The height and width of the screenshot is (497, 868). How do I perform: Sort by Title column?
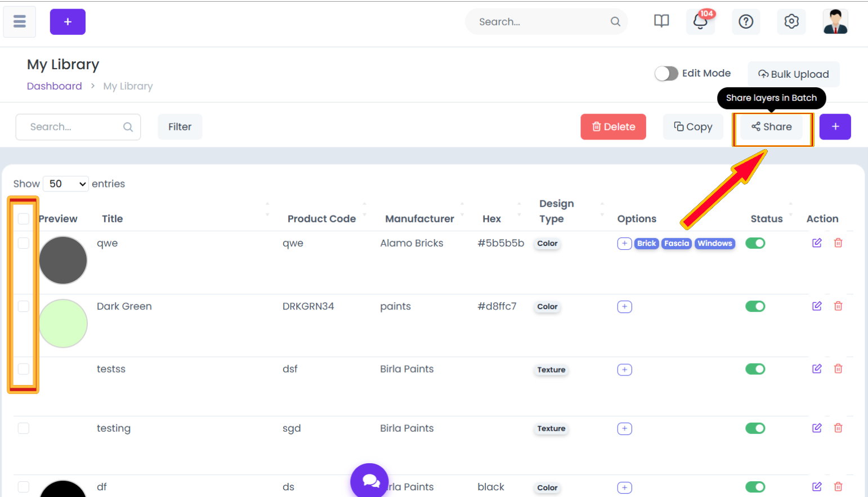112,218
